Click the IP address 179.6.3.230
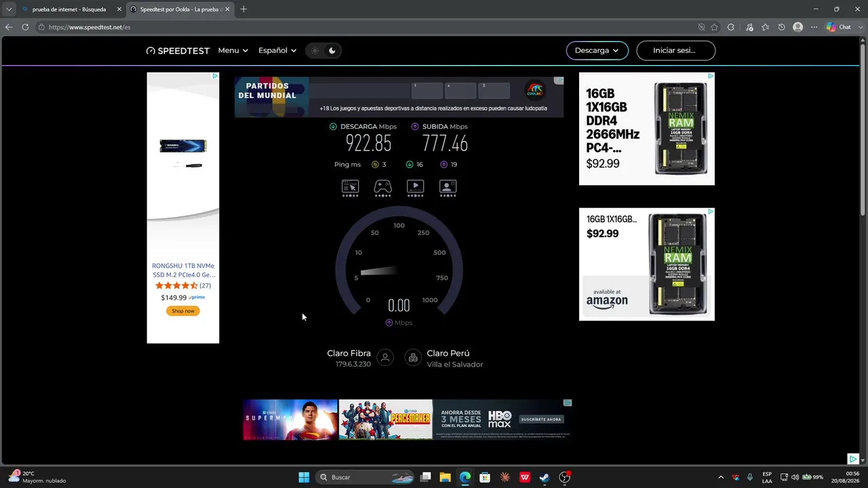The width and height of the screenshot is (868, 488). [x=353, y=364]
